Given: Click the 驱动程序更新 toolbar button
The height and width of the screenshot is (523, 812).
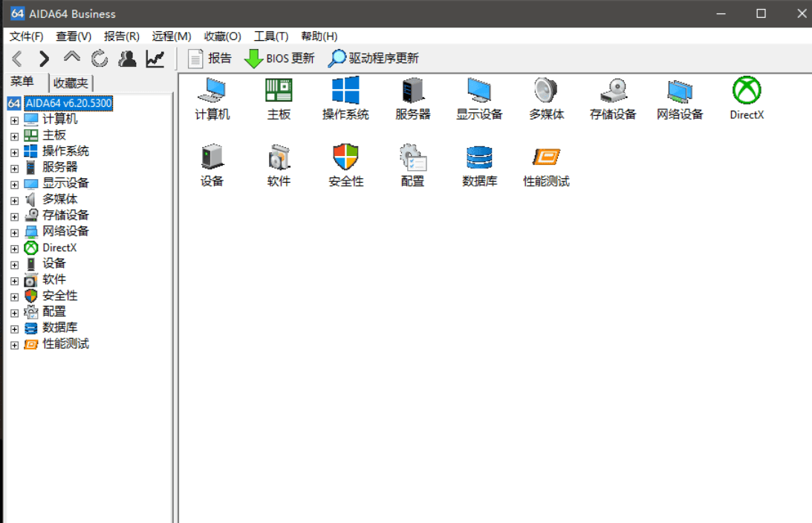Looking at the screenshot, I should click(374, 59).
